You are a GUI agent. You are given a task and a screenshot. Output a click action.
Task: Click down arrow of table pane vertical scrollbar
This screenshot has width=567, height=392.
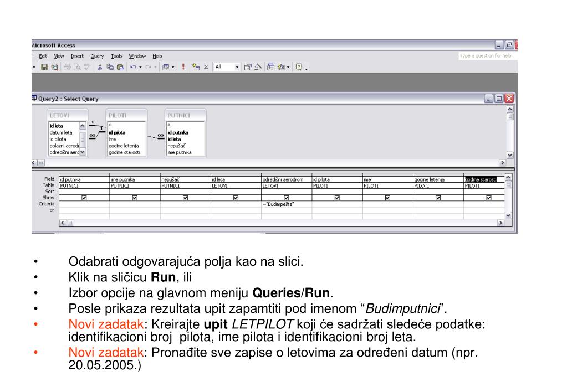(510, 156)
